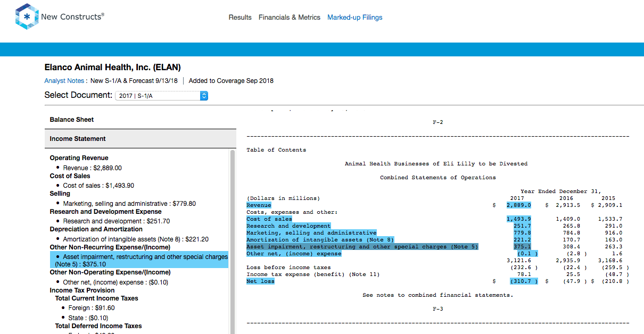Expand the Balance Sheet section
Image resolution: width=644 pixels, height=334 pixels.
click(x=141, y=120)
